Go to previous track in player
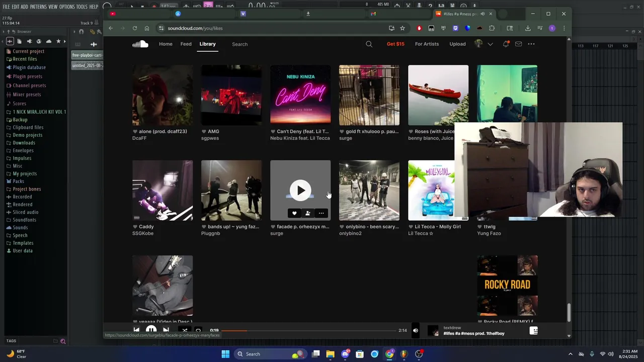Image resolution: width=644 pixels, height=362 pixels. (136, 330)
